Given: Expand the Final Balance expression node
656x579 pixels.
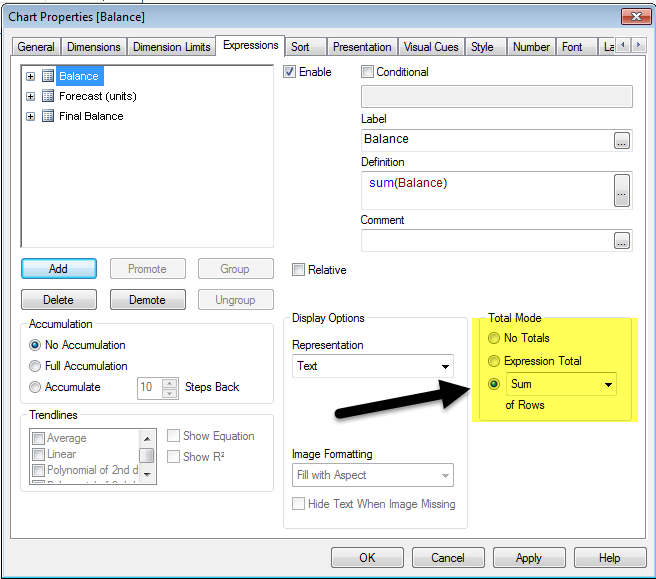Looking at the screenshot, I should click(x=31, y=116).
